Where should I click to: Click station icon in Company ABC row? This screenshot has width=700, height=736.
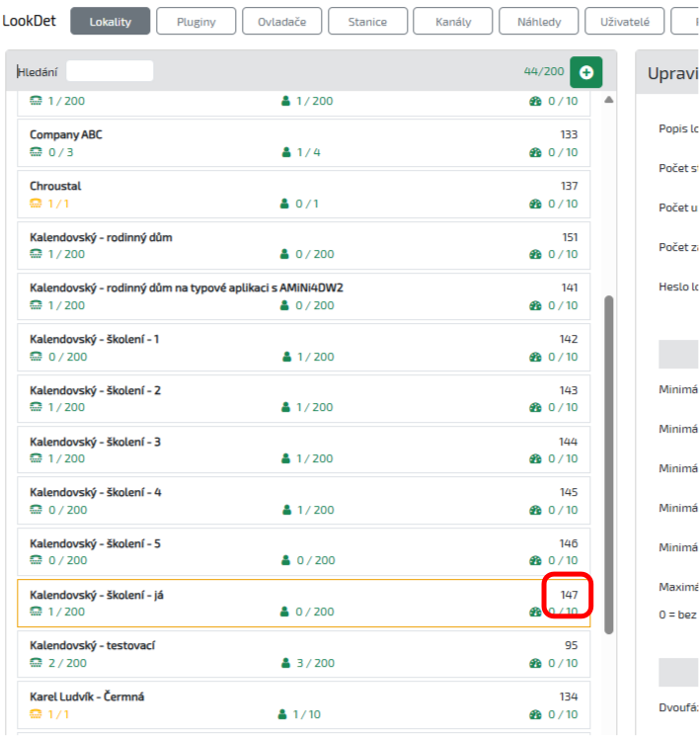point(37,152)
